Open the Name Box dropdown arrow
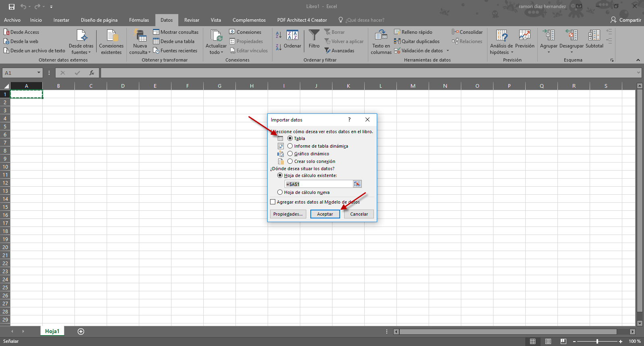 39,73
